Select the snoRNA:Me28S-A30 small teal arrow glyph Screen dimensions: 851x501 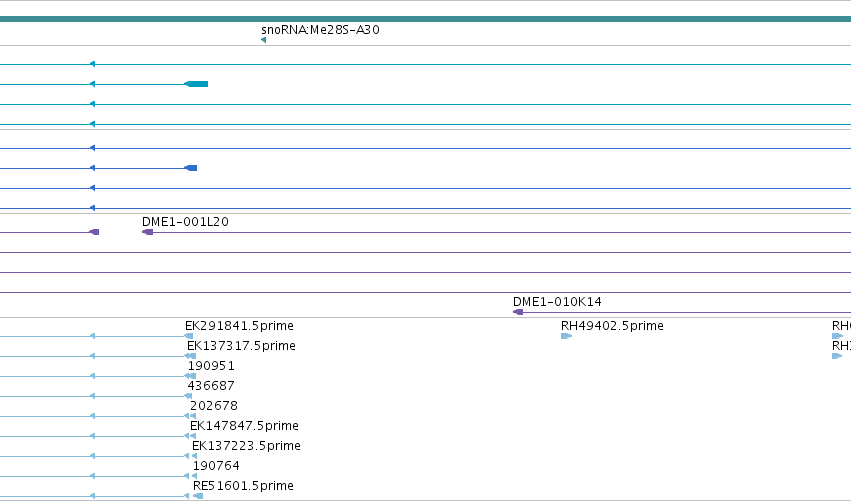click(263, 40)
